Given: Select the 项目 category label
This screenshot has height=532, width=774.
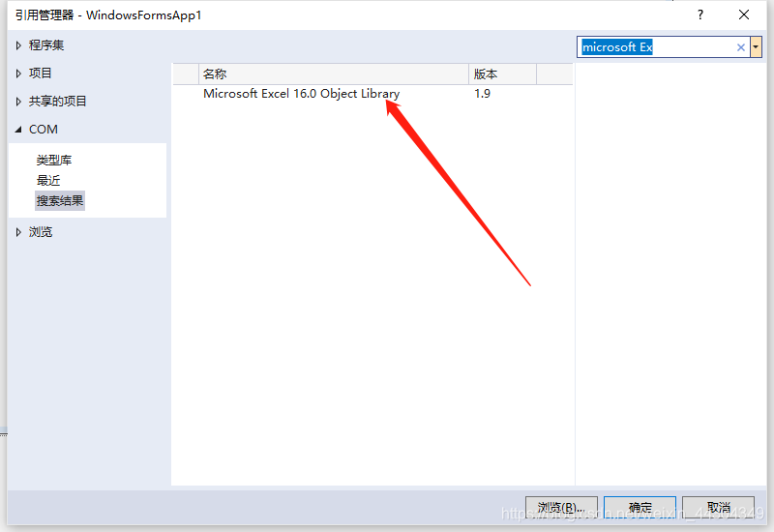Looking at the screenshot, I should (x=40, y=74).
